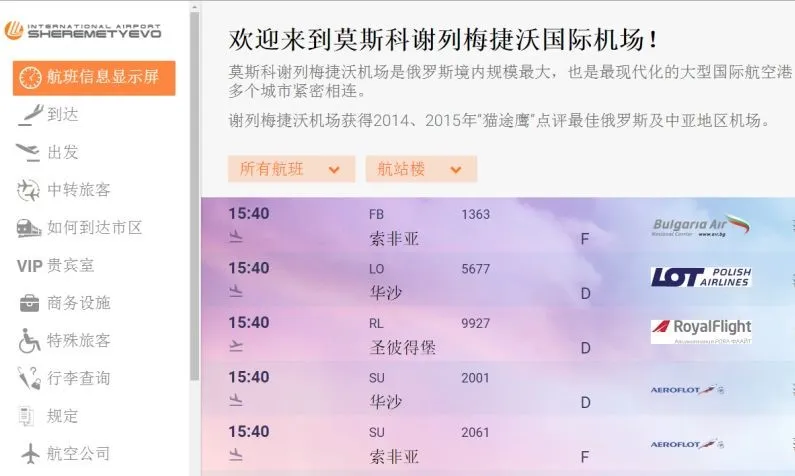
Task: Click the transfer icon beside 中转旅客
Action: pos(30,190)
